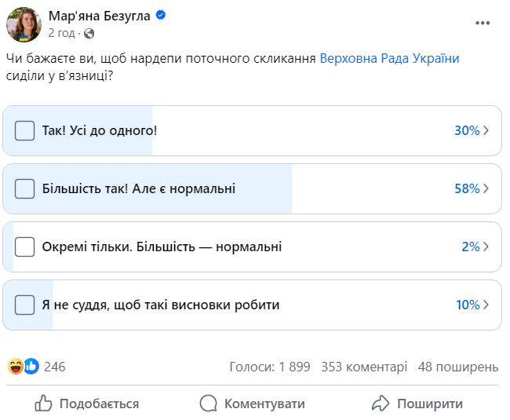Click the speech bubble icon beside Коментувати
The height and width of the screenshot is (420, 510).
click(x=208, y=404)
